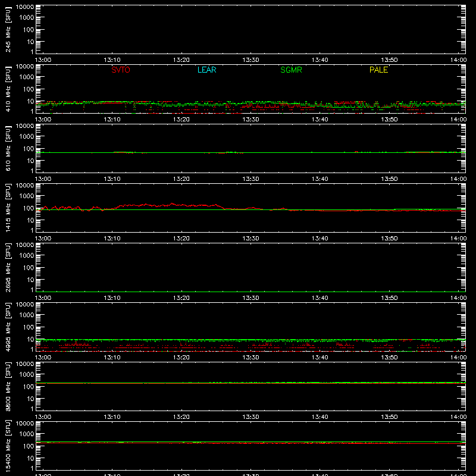This screenshot has width=476, height=476.
Task: Click 13:50 tick under the 410 MHz panel
Action: coord(389,120)
